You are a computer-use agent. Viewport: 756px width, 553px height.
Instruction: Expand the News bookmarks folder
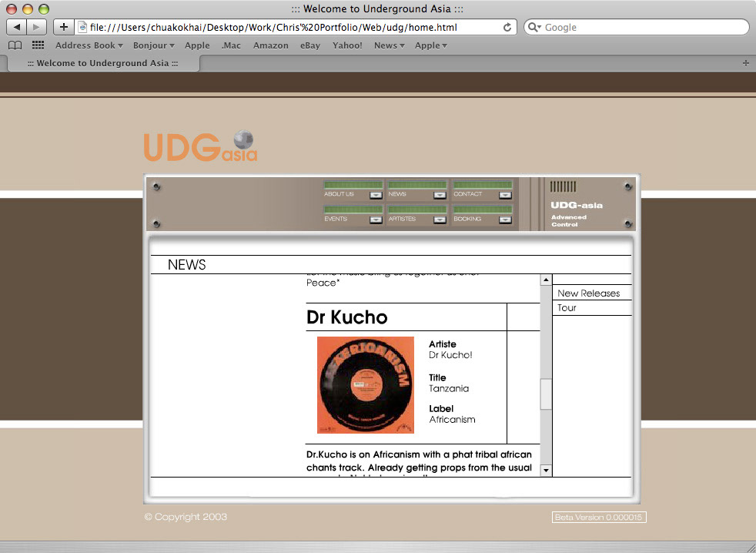point(389,45)
